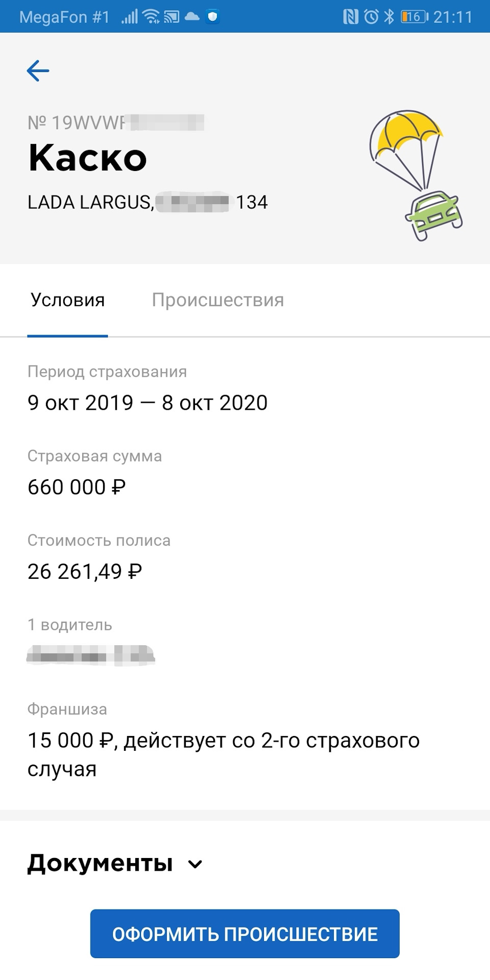Tap the Bluetooth status icon

[x=389, y=17]
